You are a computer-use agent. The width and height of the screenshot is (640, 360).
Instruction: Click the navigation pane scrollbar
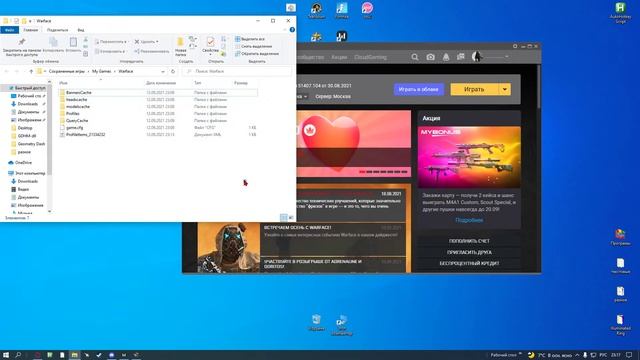[49, 131]
